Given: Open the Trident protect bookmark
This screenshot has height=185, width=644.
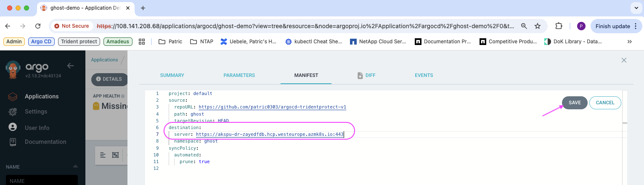Looking at the screenshot, I should point(79,42).
